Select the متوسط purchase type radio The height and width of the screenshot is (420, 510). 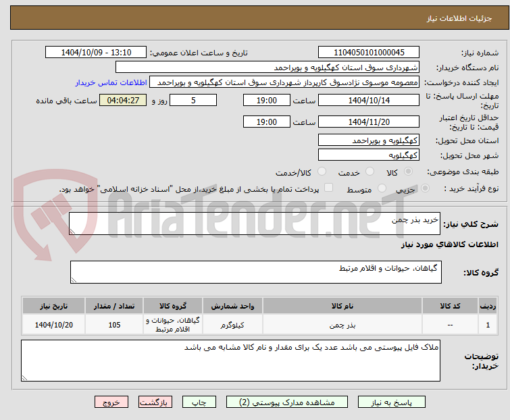[382, 188]
